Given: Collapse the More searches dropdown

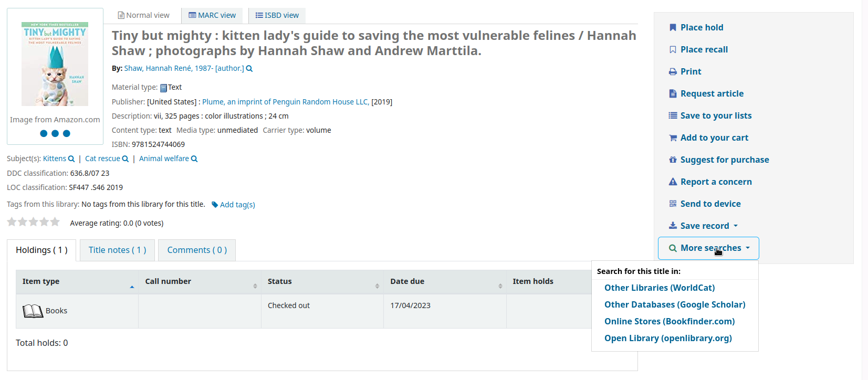Looking at the screenshot, I should (708, 248).
